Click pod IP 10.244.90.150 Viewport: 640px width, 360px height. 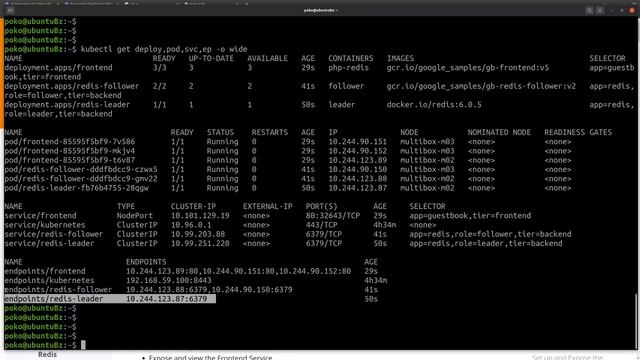tap(358, 169)
